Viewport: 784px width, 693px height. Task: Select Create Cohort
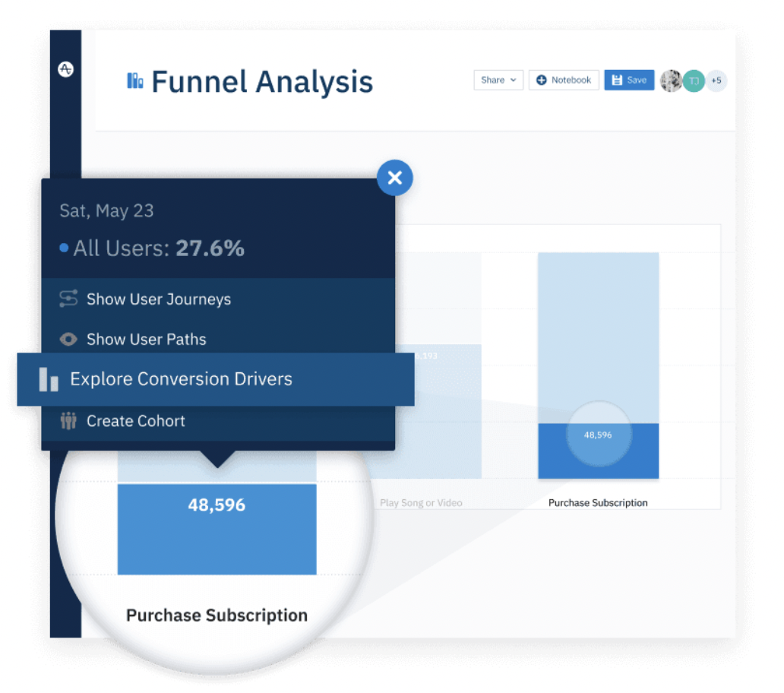click(218, 421)
